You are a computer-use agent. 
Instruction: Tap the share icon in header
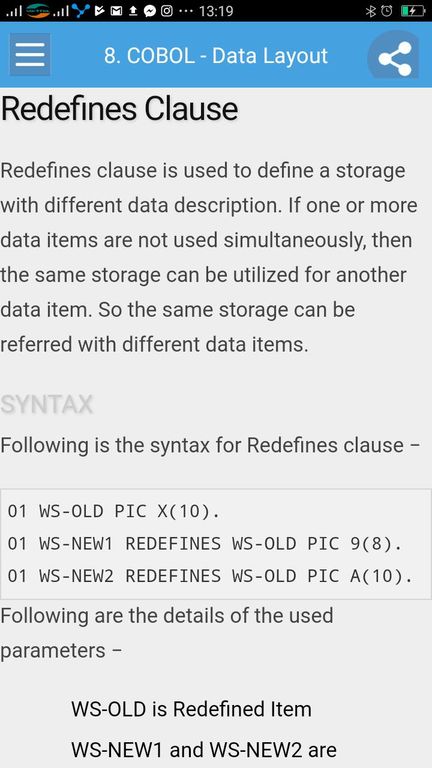pyautogui.click(x=395, y=57)
